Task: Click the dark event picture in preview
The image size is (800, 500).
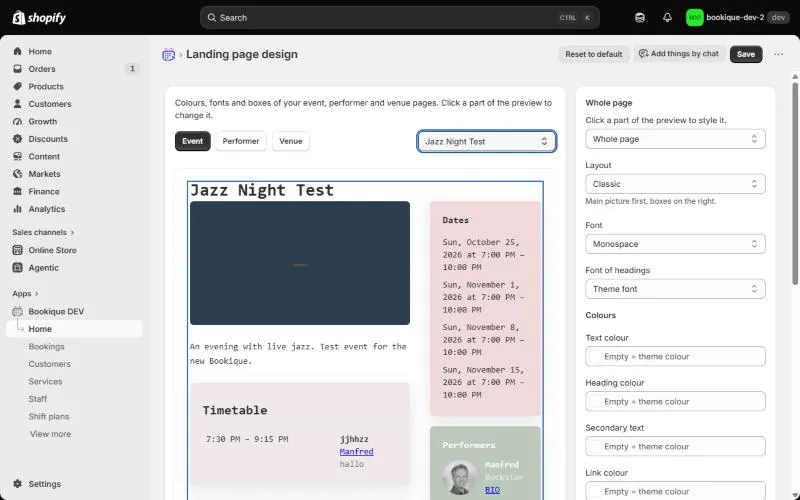Action: 299,263
